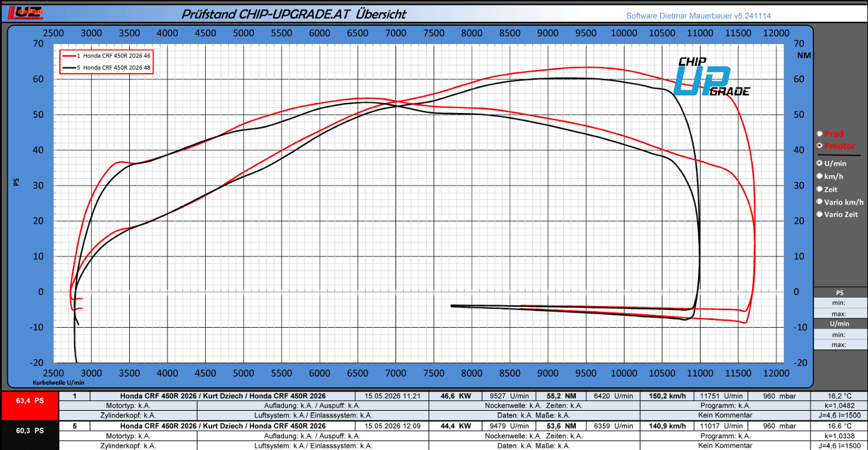Select the Vario Zeit option

(x=820, y=215)
